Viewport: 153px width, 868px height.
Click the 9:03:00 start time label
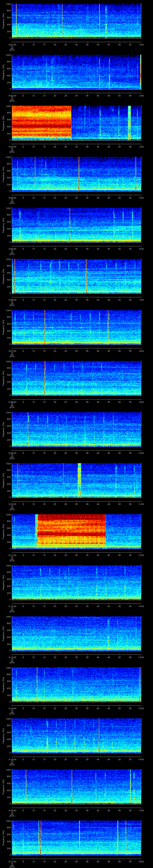(x=12, y=147)
